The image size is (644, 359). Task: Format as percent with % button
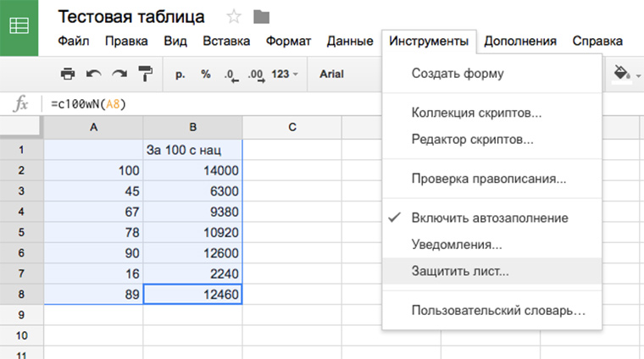point(205,75)
